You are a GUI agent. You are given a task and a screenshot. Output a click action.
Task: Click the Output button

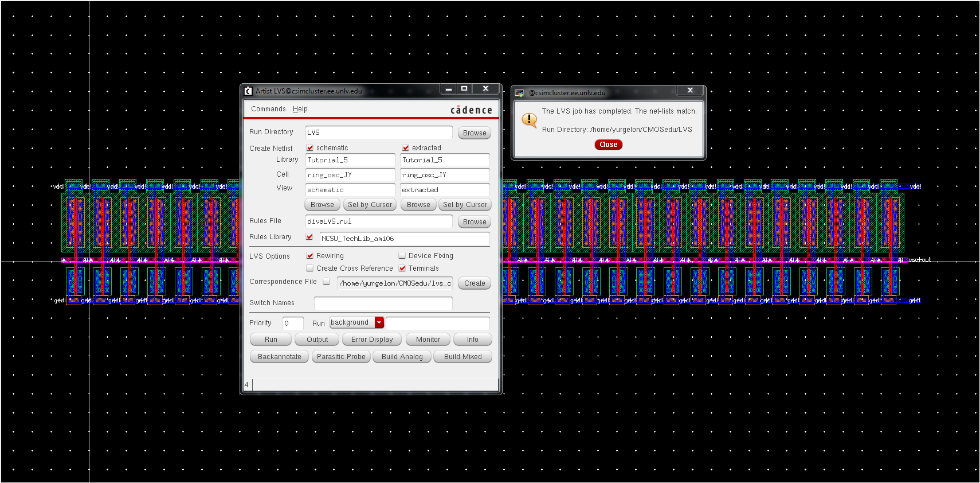(x=317, y=340)
